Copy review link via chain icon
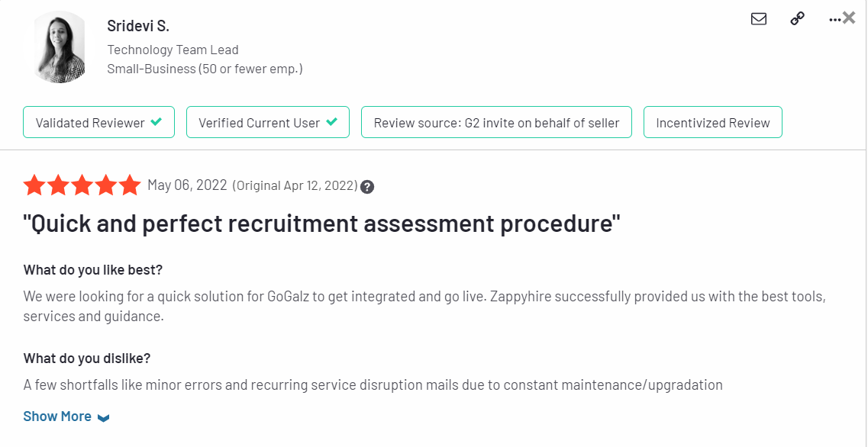The height and width of the screenshot is (447, 868). (797, 19)
